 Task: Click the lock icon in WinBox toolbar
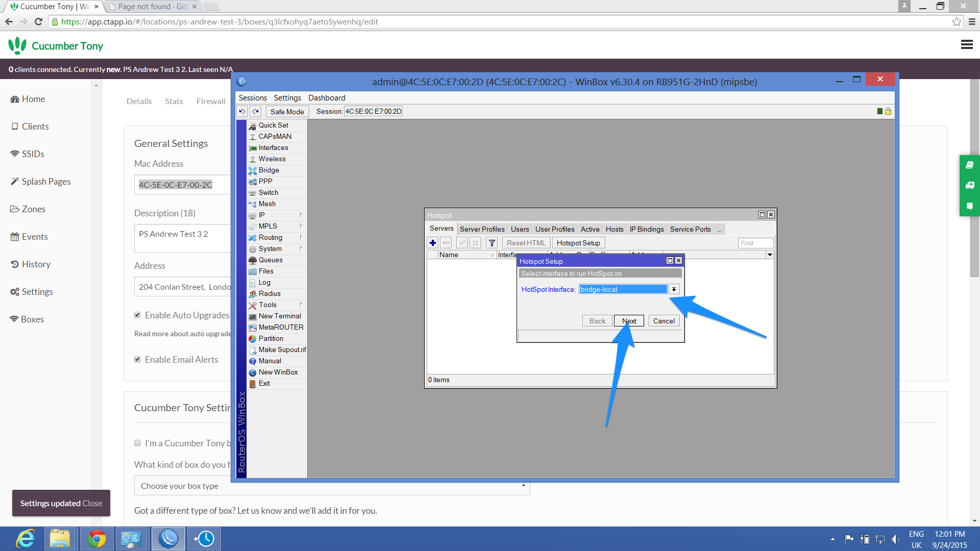click(888, 111)
